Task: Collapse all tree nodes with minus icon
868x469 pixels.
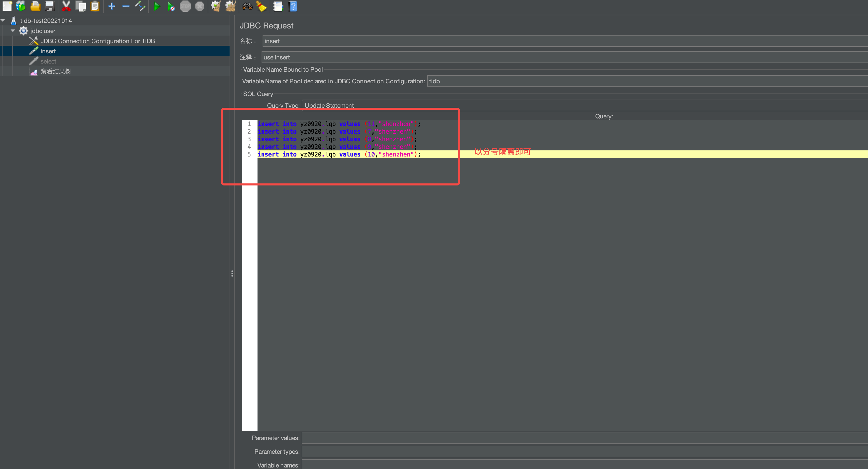Action: point(126,6)
